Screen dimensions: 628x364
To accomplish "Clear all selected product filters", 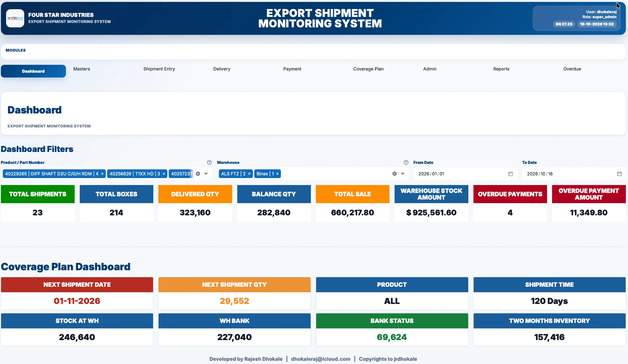I will (x=198, y=174).
